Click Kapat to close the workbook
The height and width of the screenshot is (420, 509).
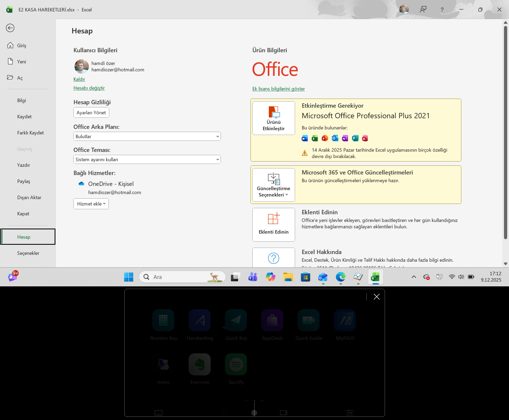pyautogui.click(x=28, y=213)
